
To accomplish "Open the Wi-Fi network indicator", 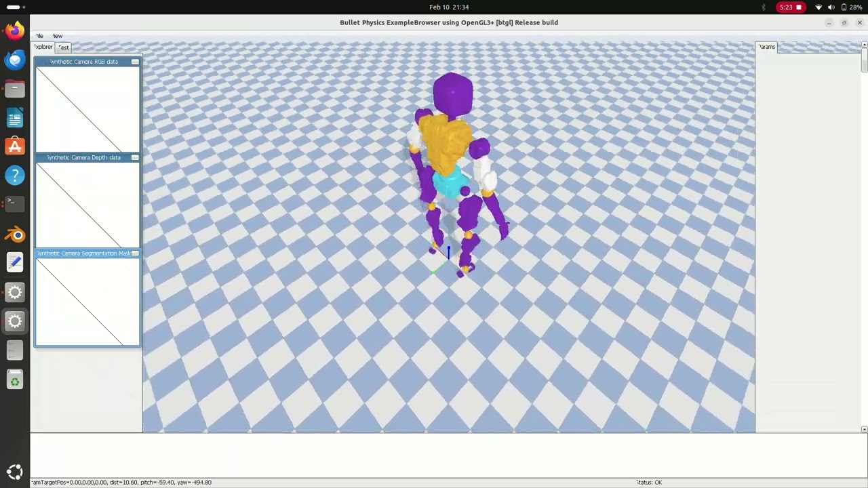I will coord(818,7).
